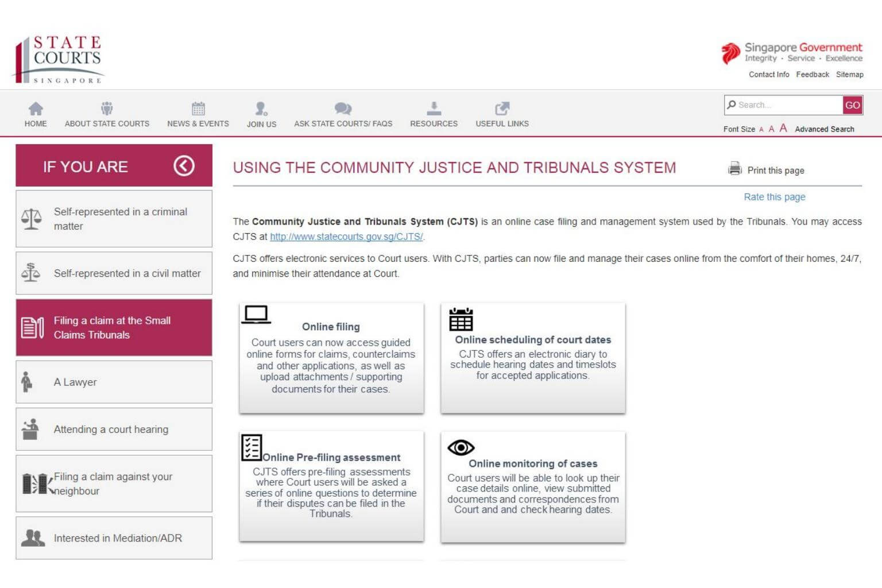
Task: Click the State Courts Singapore logo
Action: pos(59,59)
